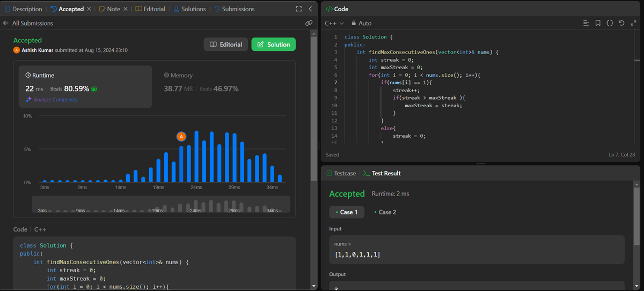
Task: Open the Submissions tab
Action: tap(234, 9)
